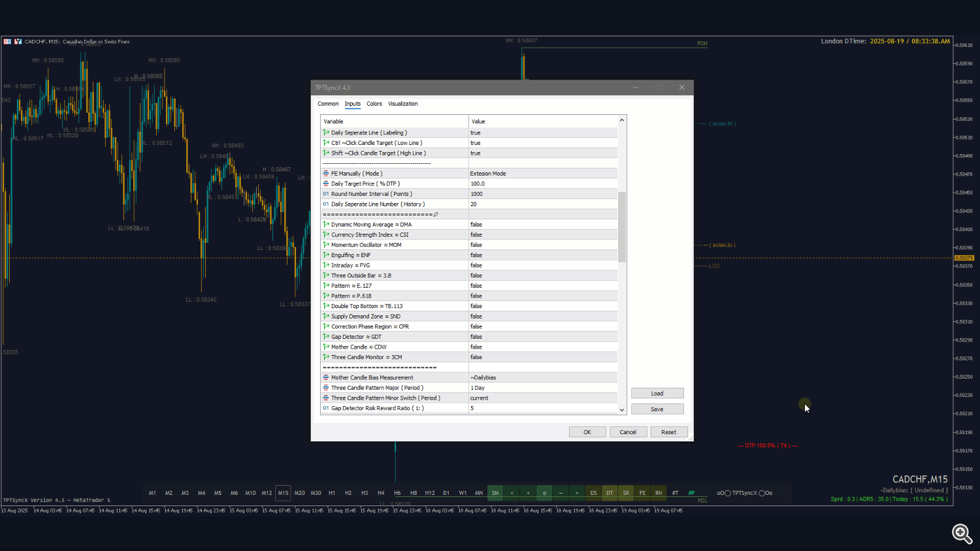Toggle Supply Demand Zone ≈ SND value
The height and width of the screenshot is (551, 980).
542,317
